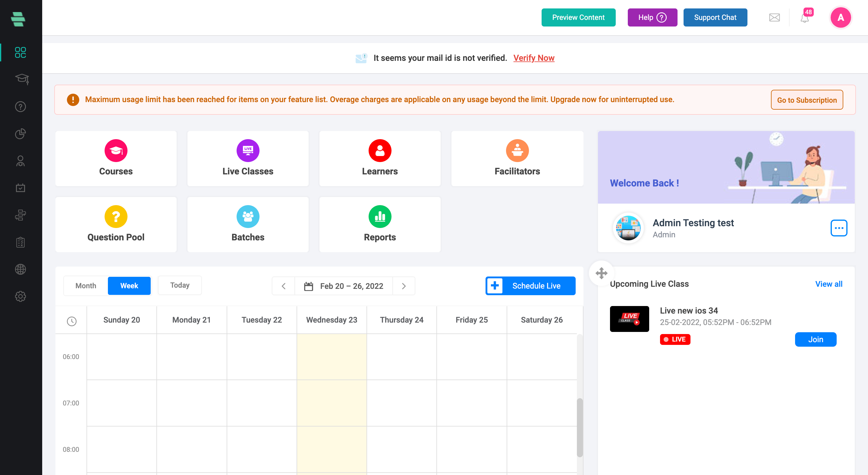The height and width of the screenshot is (475, 868).
Task: Open the Dashboard from the sidebar
Action: point(20,53)
